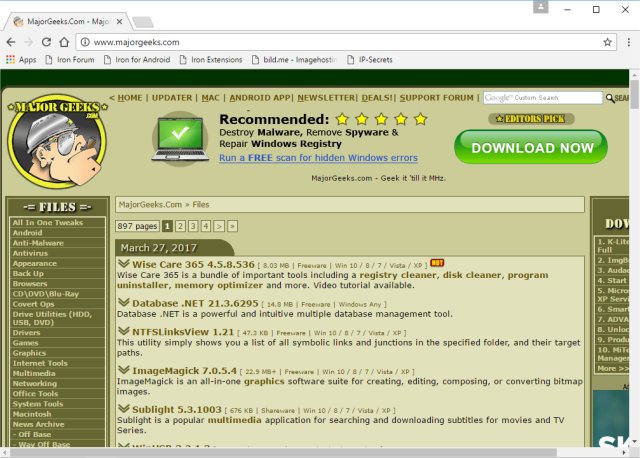Open the browser three-dot menu
The width and height of the screenshot is (640, 458).
(x=629, y=42)
